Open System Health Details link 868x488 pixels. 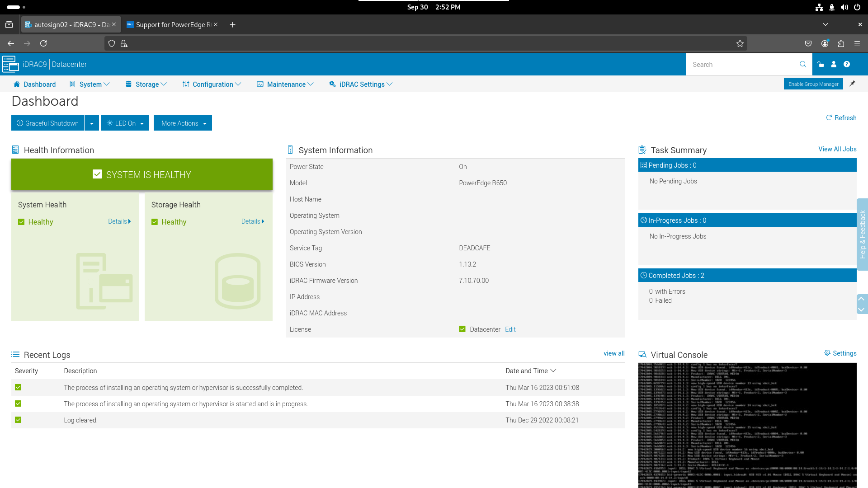pyautogui.click(x=119, y=221)
